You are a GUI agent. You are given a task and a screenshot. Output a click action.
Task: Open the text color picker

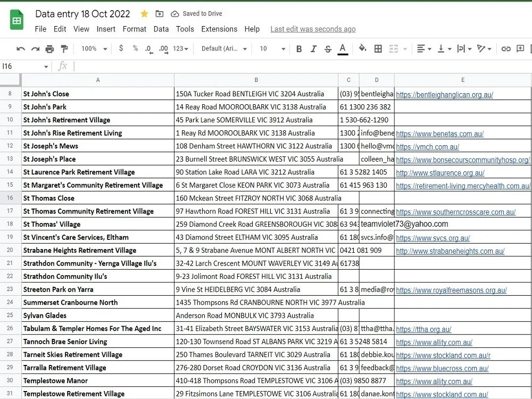(x=343, y=49)
